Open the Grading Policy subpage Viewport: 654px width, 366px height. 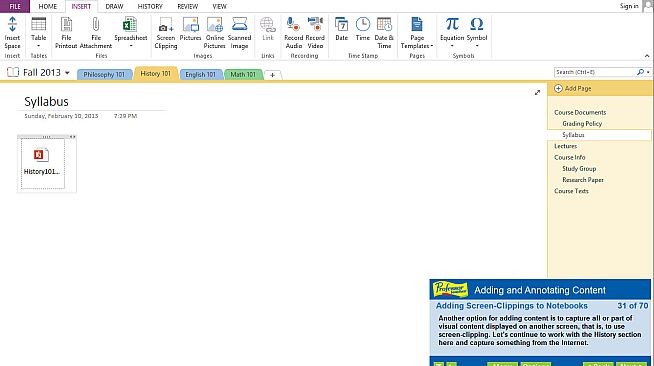point(582,124)
